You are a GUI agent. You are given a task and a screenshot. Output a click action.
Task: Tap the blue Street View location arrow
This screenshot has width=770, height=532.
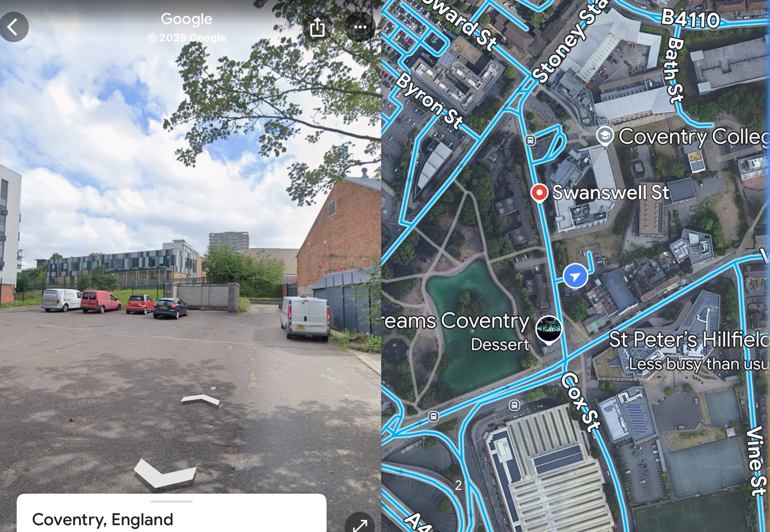pos(576,276)
